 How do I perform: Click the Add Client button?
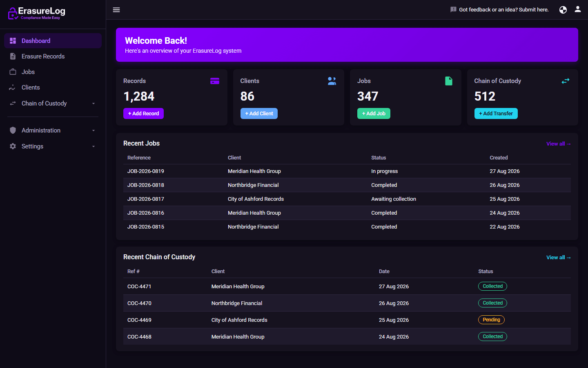259,113
